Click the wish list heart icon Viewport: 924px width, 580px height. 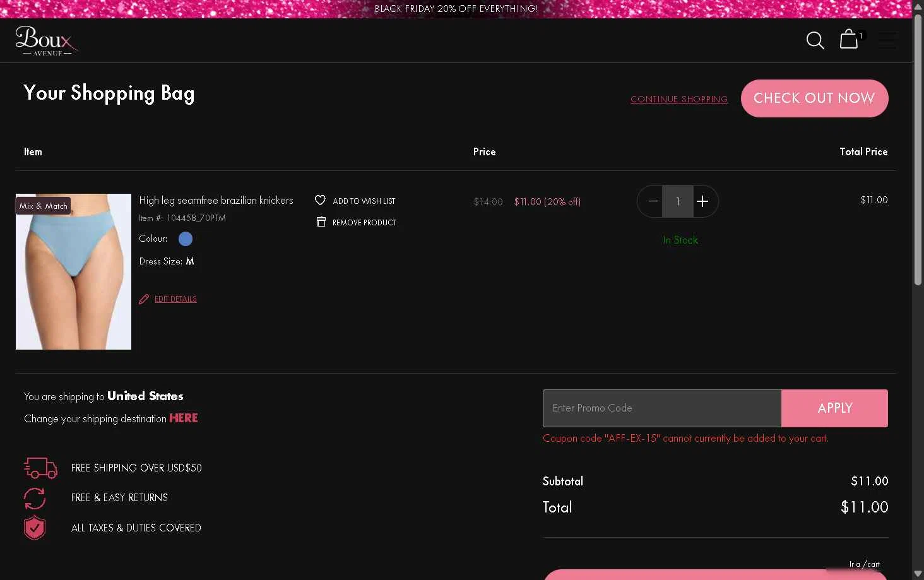[x=320, y=200]
